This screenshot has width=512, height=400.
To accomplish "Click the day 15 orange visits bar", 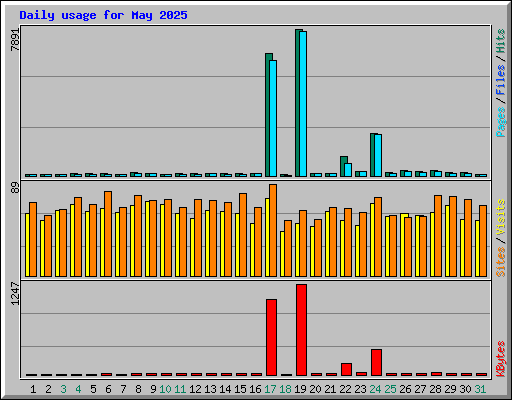I will pyautogui.click(x=243, y=235).
